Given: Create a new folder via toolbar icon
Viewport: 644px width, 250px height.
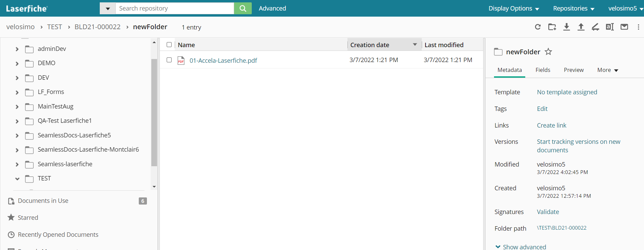Looking at the screenshot, I should click(552, 27).
